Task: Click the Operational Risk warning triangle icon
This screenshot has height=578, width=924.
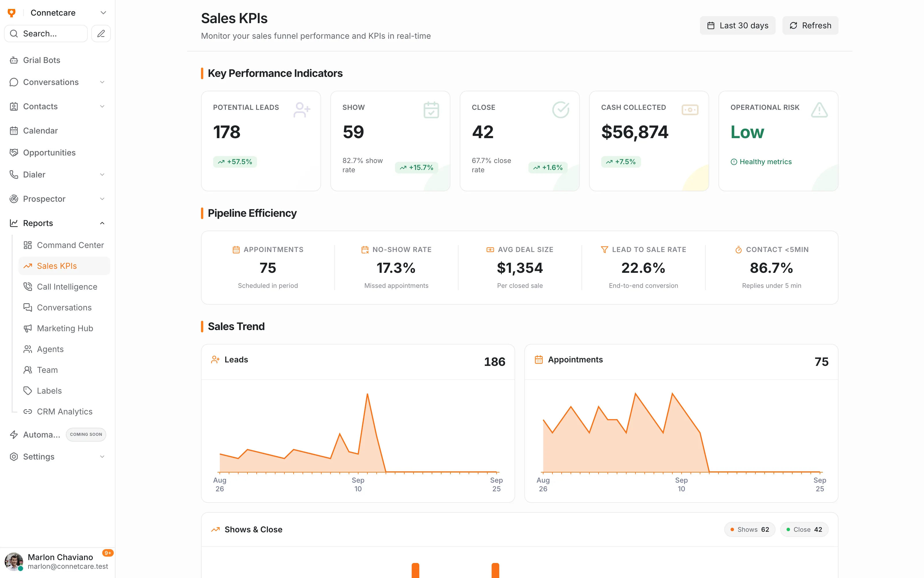Action: (819, 110)
